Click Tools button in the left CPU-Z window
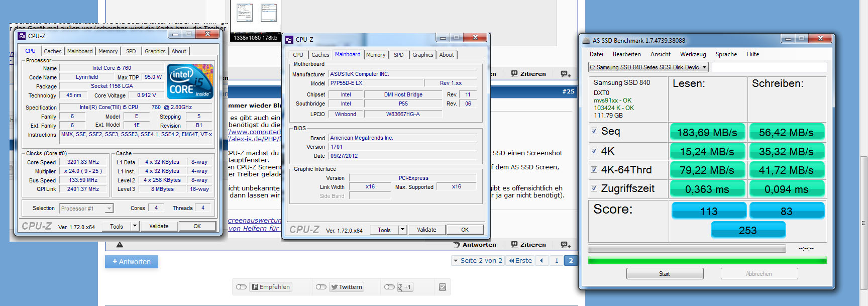The width and height of the screenshot is (868, 306). [x=117, y=226]
